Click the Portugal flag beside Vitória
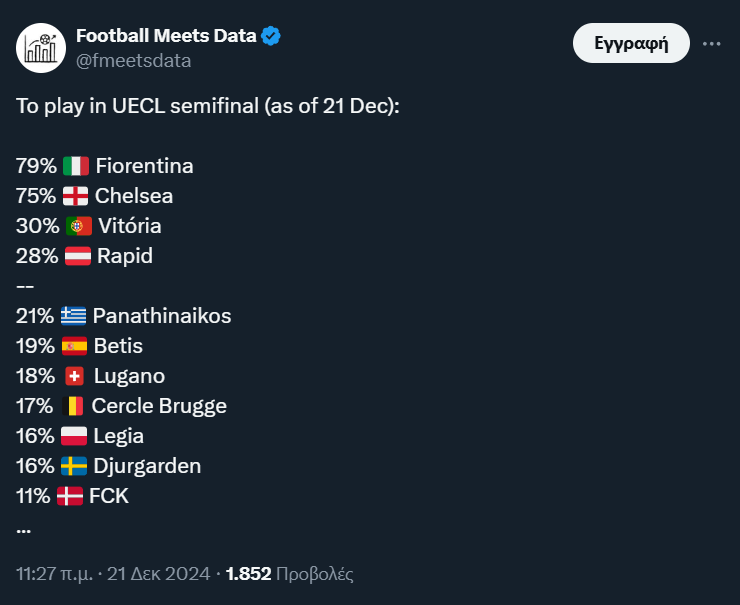The width and height of the screenshot is (740, 605). point(78,226)
